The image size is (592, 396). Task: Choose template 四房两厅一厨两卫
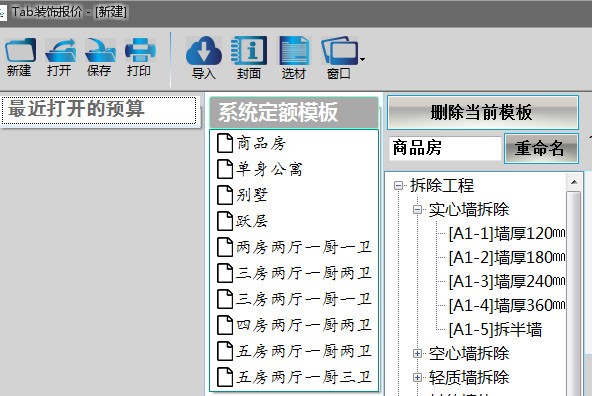click(x=304, y=325)
